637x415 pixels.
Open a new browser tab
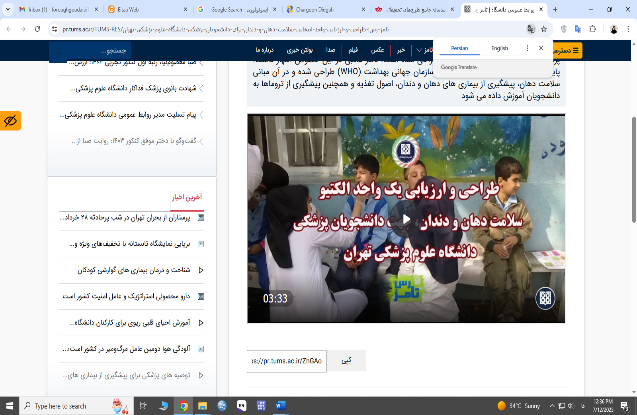pos(555,9)
